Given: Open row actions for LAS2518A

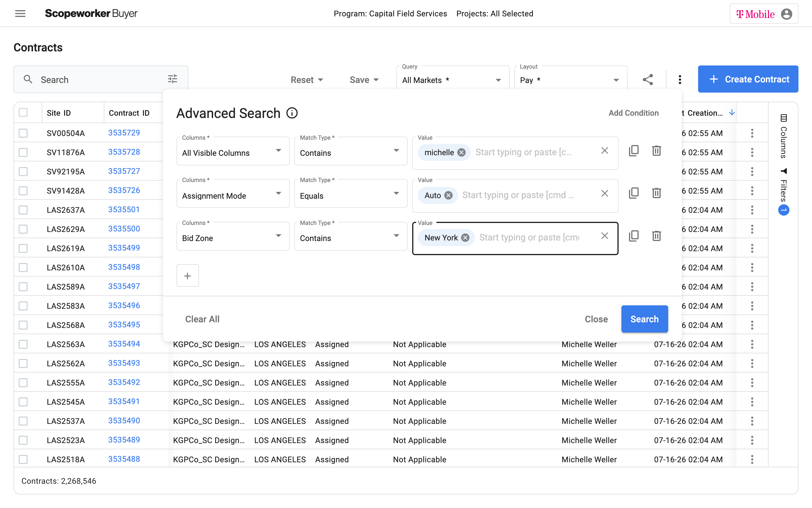Looking at the screenshot, I should pyautogui.click(x=752, y=459).
